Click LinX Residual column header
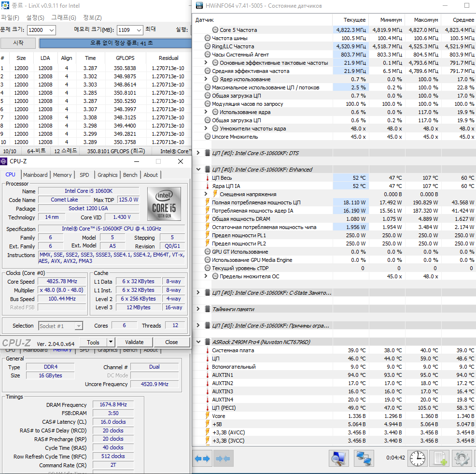This screenshot has width=476, height=474. (x=168, y=58)
